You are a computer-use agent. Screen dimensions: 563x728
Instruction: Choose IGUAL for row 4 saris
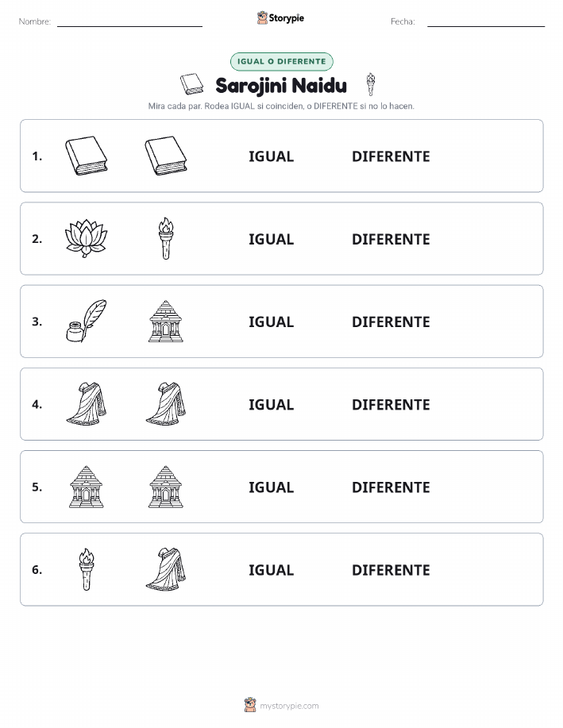coord(272,404)
